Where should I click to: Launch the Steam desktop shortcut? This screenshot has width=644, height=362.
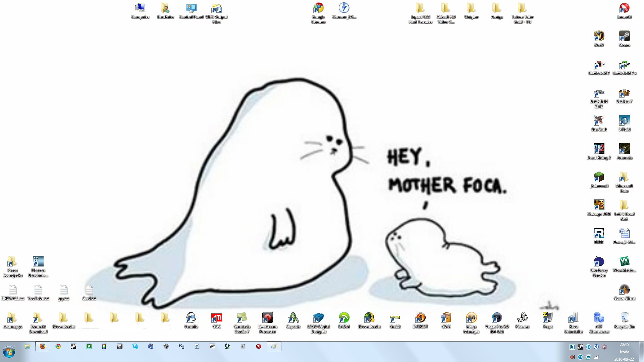point(625,39)
